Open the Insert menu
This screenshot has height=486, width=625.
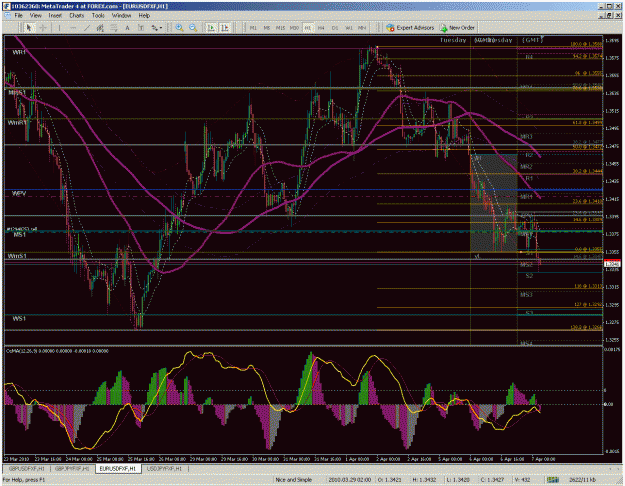coord(55,16)
